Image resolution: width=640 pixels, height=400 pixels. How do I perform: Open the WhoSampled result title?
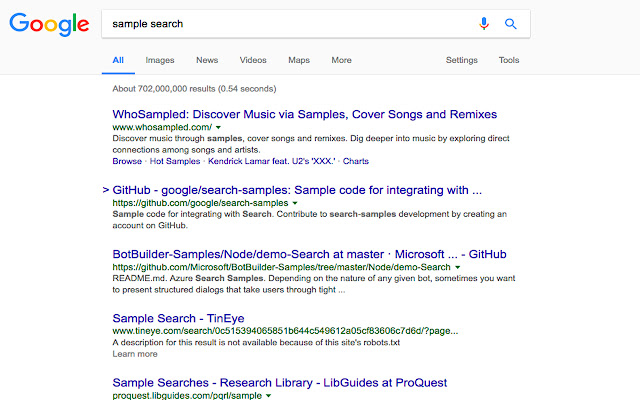[x=304, y=114]
